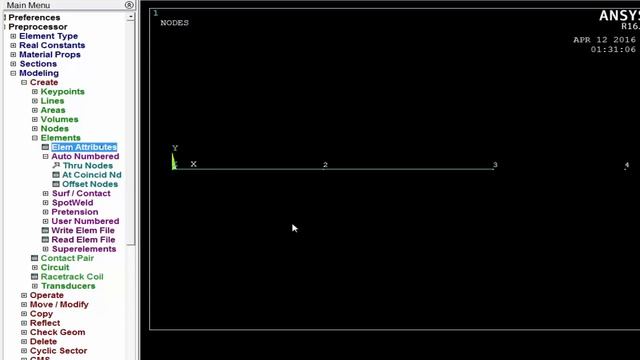Expand the Reflect branch
Viewport: 640px width, 360px height.
click(24, 323)
